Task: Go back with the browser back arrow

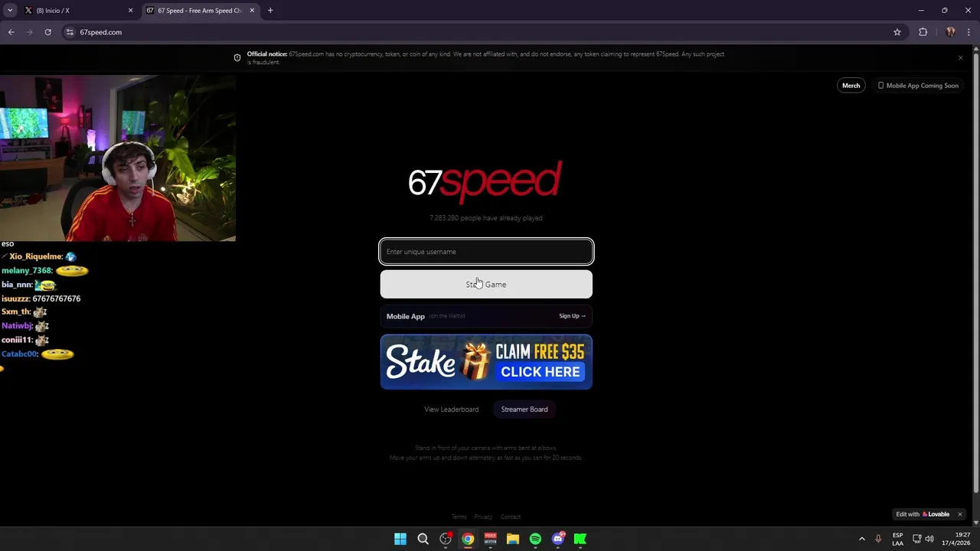Action: 11,32
